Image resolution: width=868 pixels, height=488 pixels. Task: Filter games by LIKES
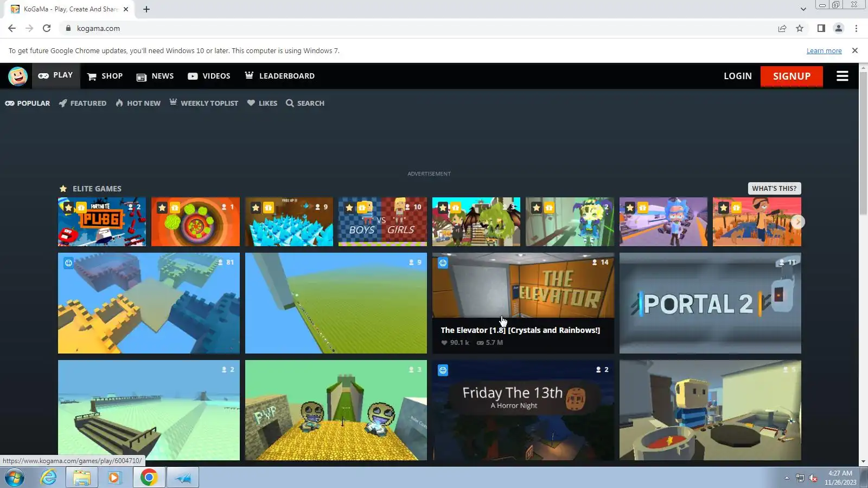(x=262, y=103)
